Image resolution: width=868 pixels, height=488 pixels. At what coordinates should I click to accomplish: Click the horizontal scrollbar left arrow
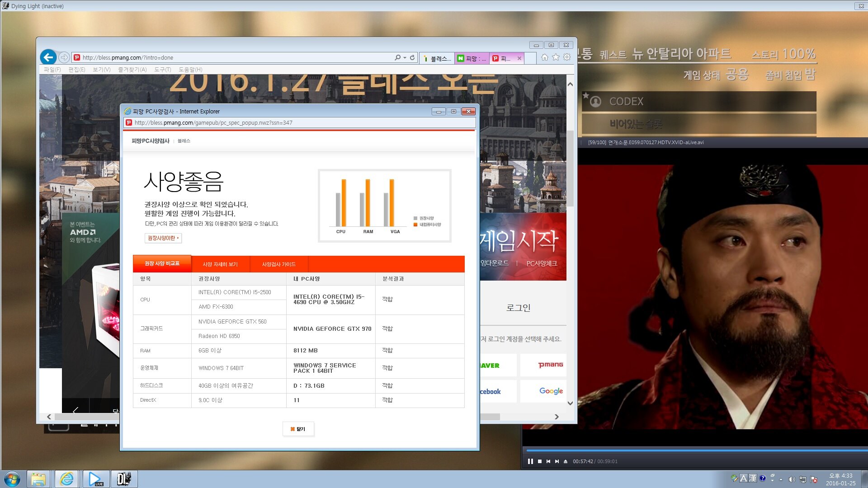click(x=49, y=417)
